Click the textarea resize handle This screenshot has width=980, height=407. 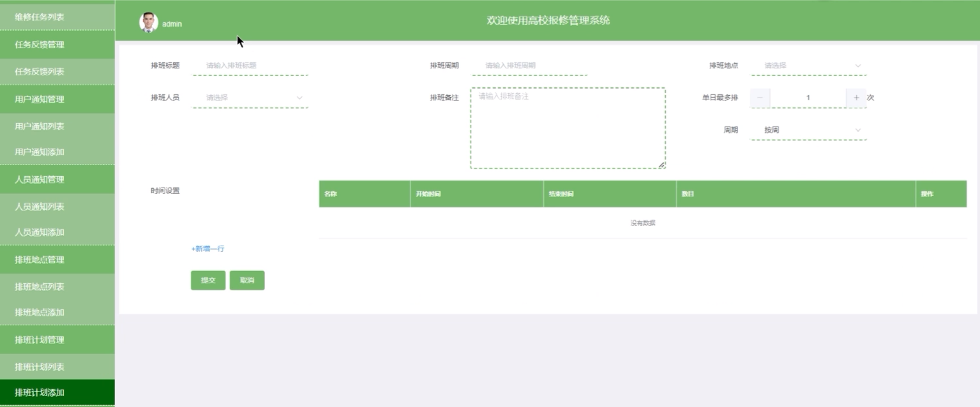[661, 165]
